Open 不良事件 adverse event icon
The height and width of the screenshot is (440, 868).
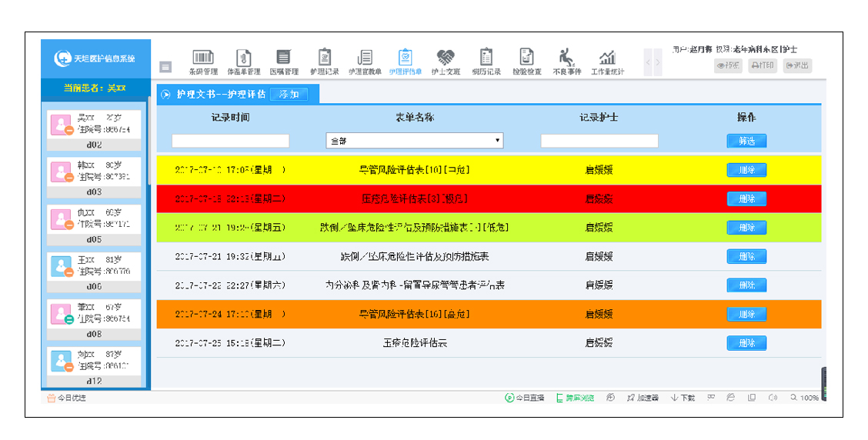(x=566, y=58)
